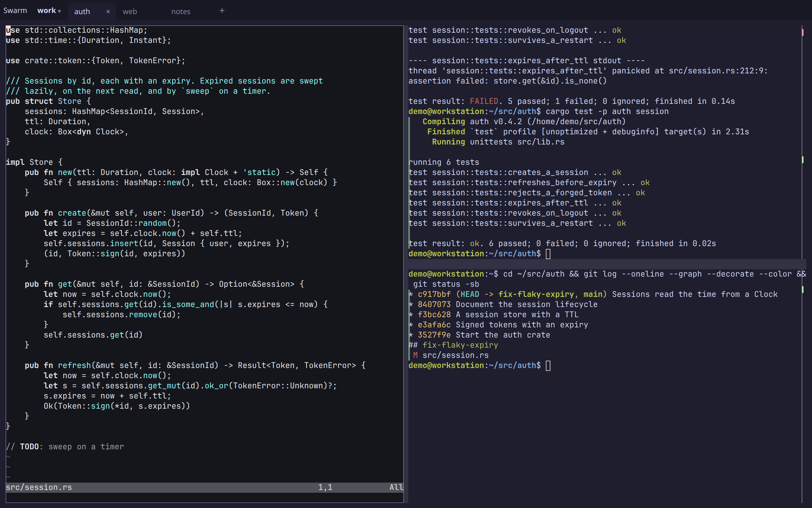Viewport: 812px width, 508px height.
Task: Click the modified src/session.rs git status line
Action: pos(451,355)
